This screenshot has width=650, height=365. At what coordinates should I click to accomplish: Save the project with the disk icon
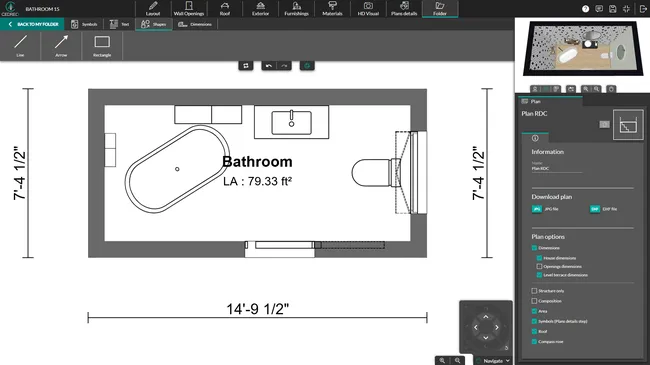tap(613, 9)
